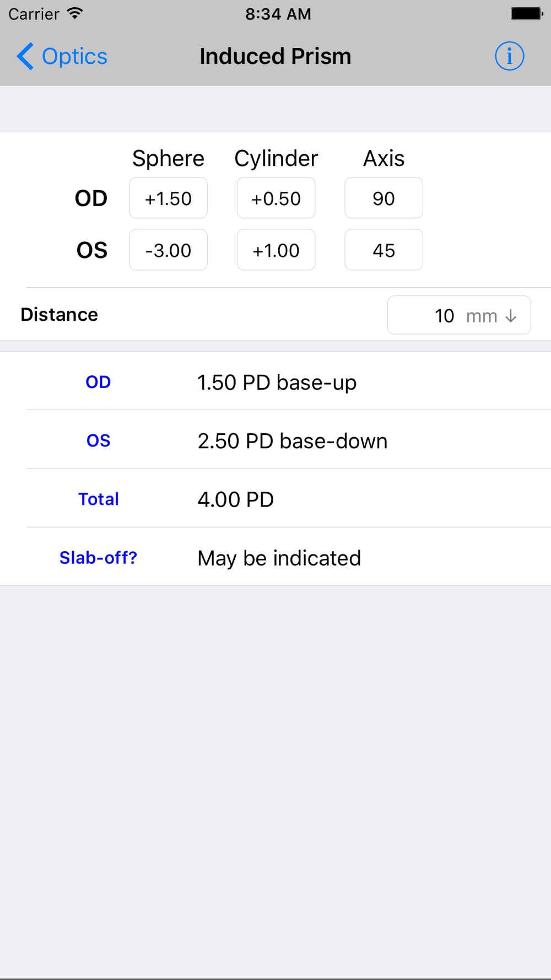Go back to Optics screen

(x=62, y=56)
